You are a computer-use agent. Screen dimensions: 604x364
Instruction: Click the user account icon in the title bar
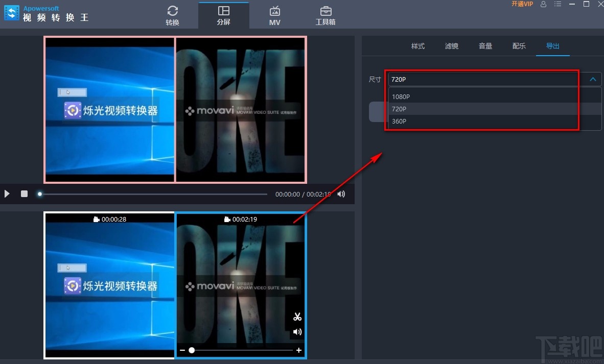(x=543, y=4)
